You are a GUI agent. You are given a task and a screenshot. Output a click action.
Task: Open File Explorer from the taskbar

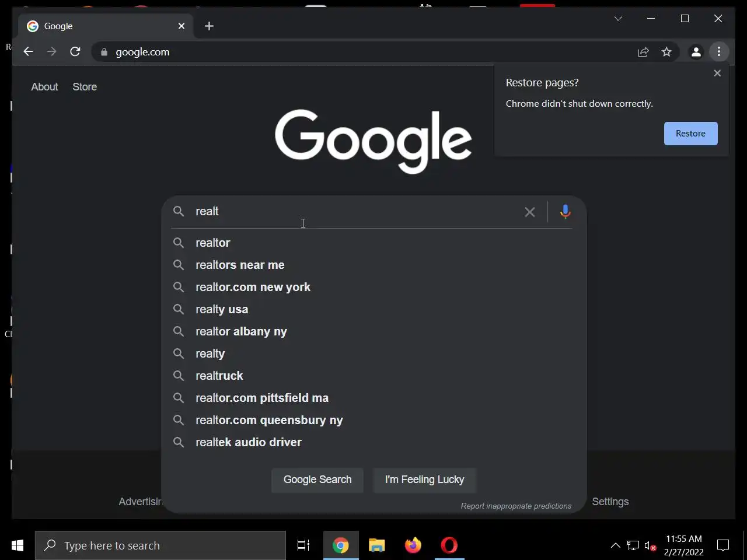[x=377, y=545]
